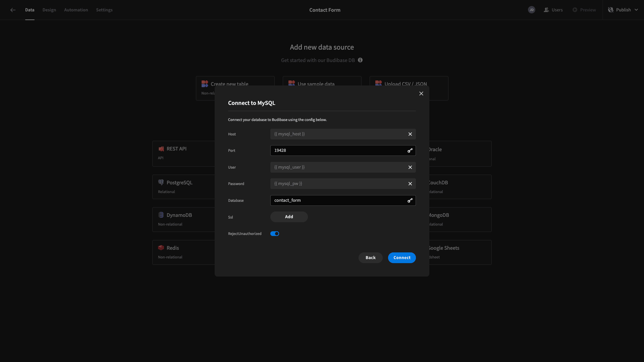Viewport: 644px width, 362px height.
Task: Click the Publish globe icon
Action: [x=611, y=10]
